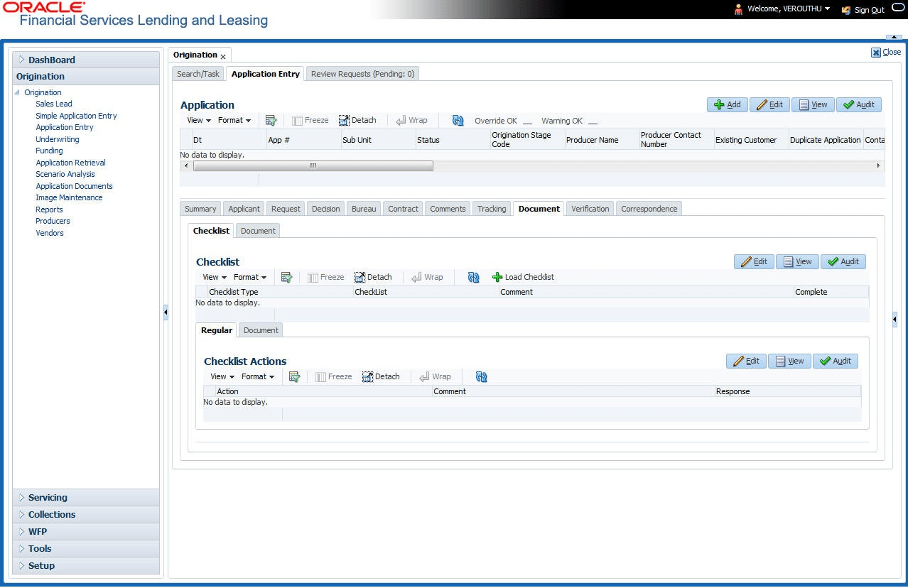This screenshot has width=908, height=588.
Task: Click query-by-example icon in Checklist Actions toolbar
Action: click(x=294, y=377)
